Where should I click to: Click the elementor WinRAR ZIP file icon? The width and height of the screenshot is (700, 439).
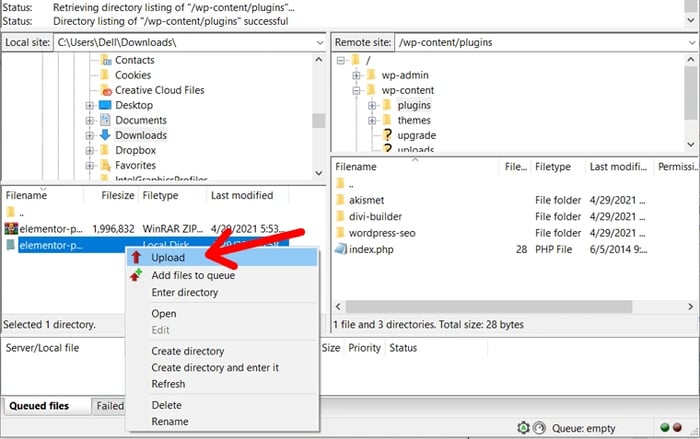(x=11, y=229)
